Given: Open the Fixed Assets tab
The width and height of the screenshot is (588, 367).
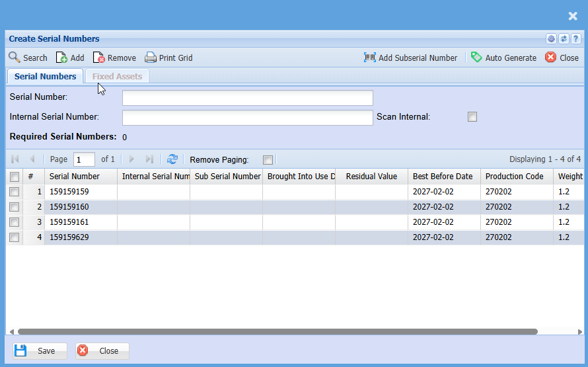Looking at the screenshot, I should (x=117, y=76).
